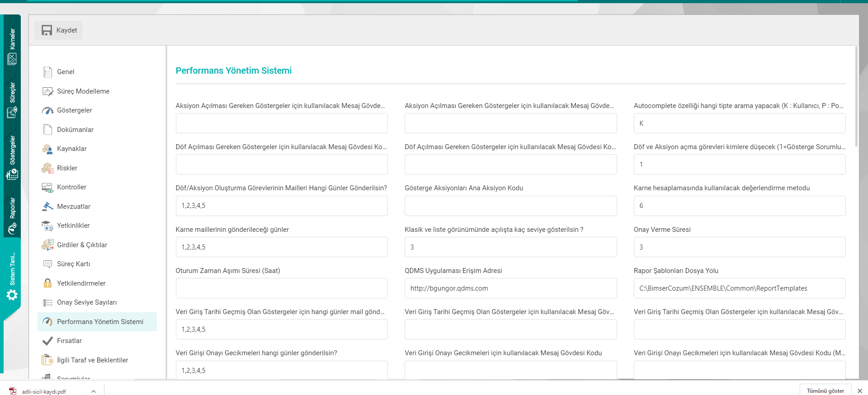Open the Genel settings icon

coord(47,72)
